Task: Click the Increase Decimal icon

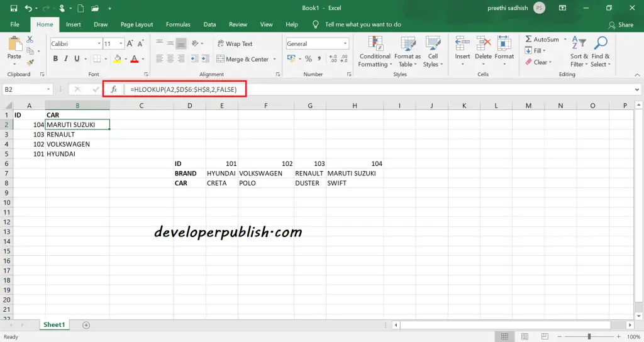Action: tap(333, 58)
